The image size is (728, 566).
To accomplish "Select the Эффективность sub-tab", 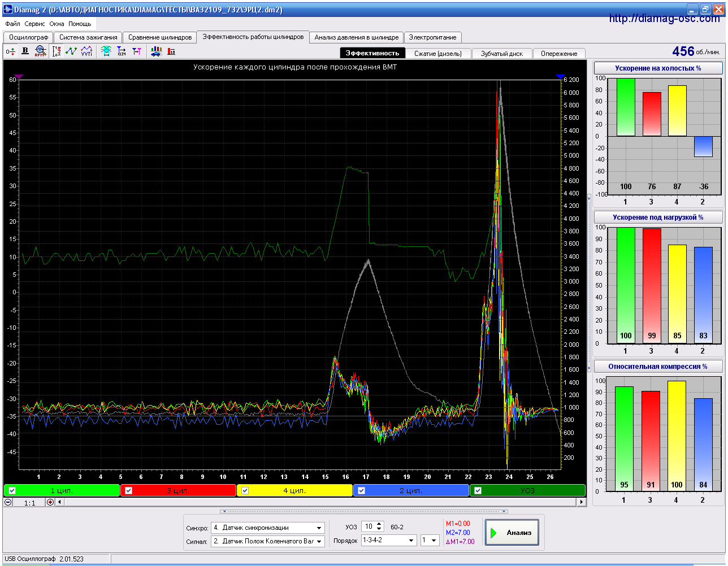I will 372,53.
